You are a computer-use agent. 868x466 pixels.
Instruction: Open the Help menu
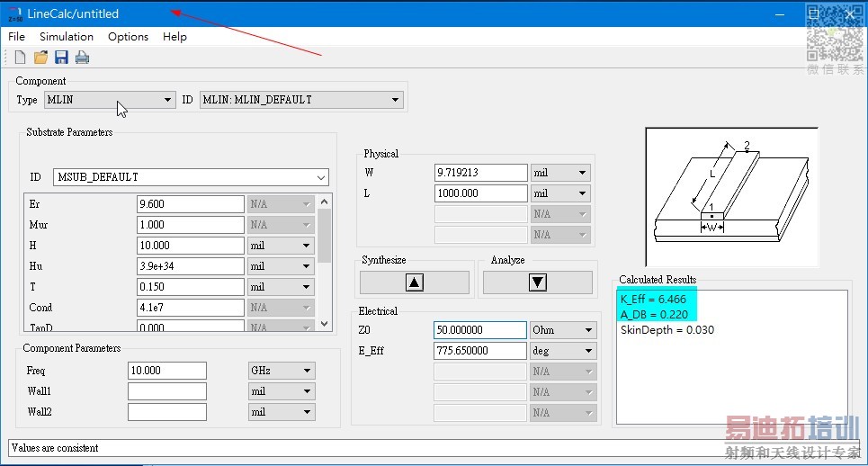(174, 37)
